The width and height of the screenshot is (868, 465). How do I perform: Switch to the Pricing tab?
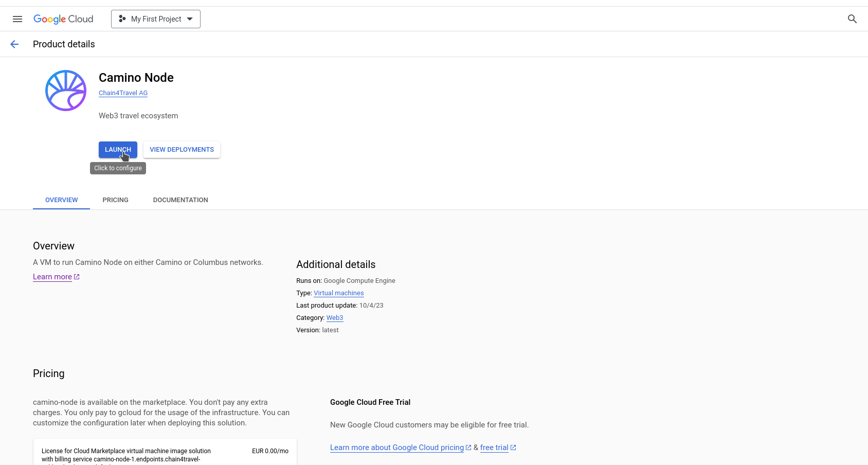coord(115,200)
